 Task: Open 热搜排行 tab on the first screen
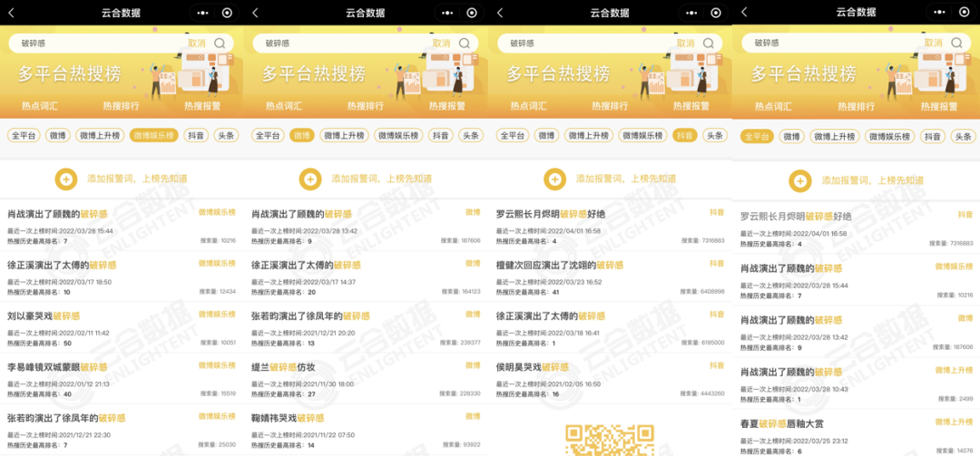(121, 106)
